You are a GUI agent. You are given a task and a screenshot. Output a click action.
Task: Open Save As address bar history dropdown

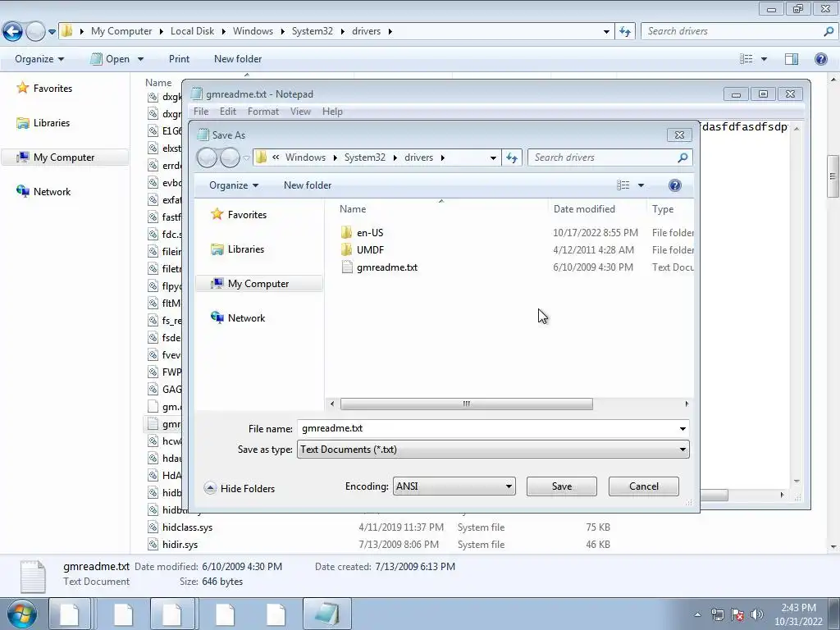pyautogui.click(x=493, y=157)
